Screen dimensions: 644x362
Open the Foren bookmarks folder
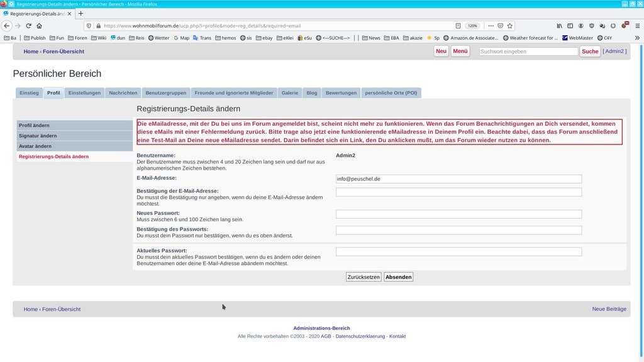77,38
